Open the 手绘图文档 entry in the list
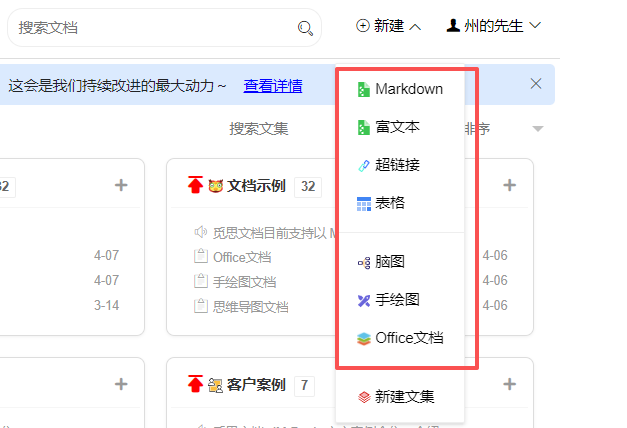This screenshot has height=428, width=627. pyautogui.click(x=244, y=282)
